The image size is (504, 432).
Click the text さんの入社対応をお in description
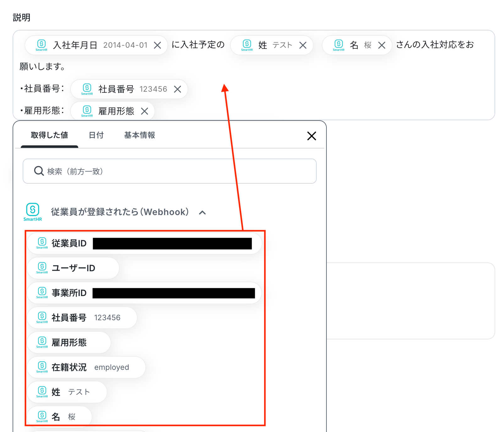tap(435, 45)
